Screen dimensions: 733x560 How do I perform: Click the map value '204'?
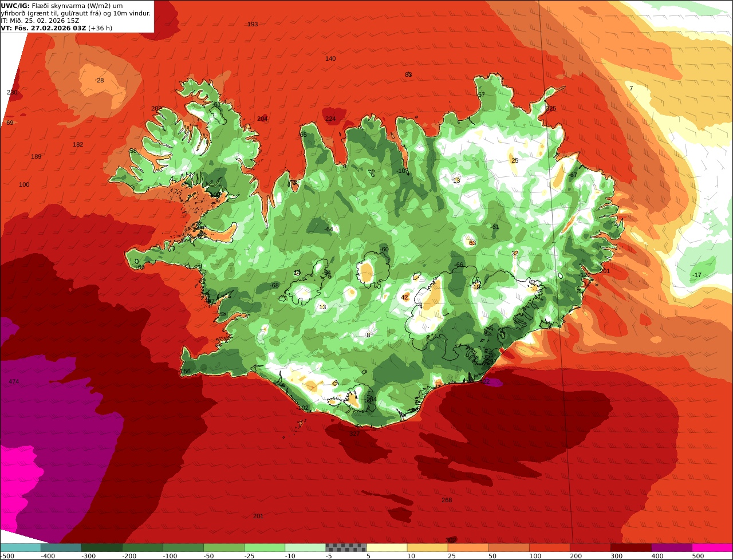[x=262, y=119]
